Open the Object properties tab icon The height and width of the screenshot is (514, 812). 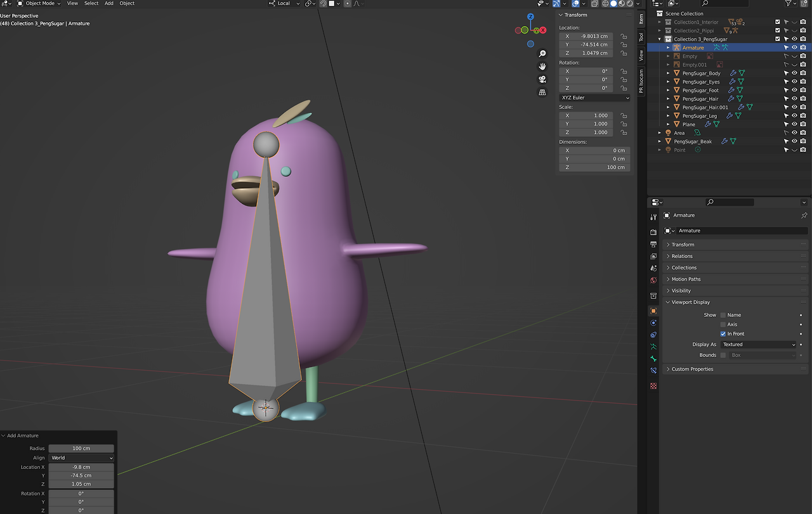point(653,311)
